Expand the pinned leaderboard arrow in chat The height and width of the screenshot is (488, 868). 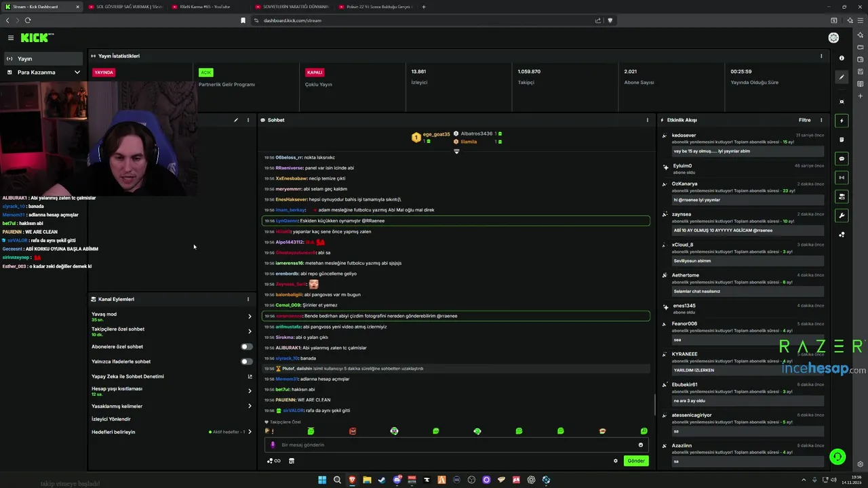(456, 151)
